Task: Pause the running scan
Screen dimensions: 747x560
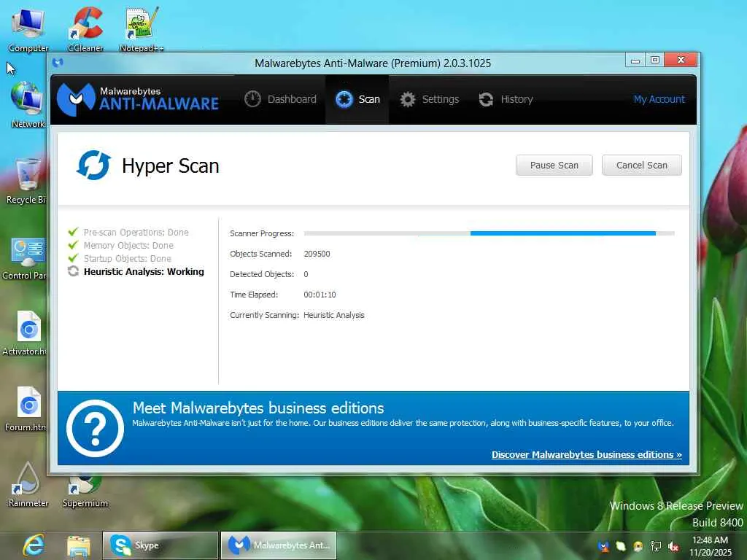Action: [x=554, y=166]
